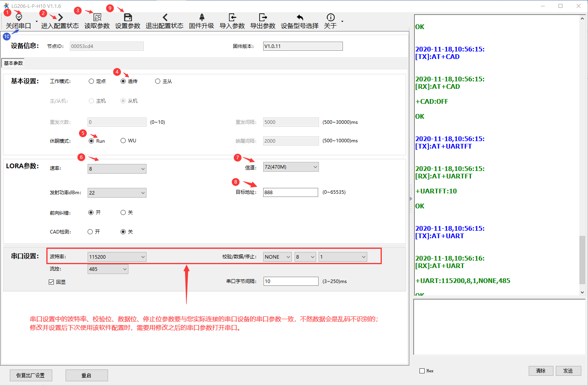Click the 读取参数 (read parameters) icon
The width and height of the screenshot is (588, 386).
pos(97,17)
